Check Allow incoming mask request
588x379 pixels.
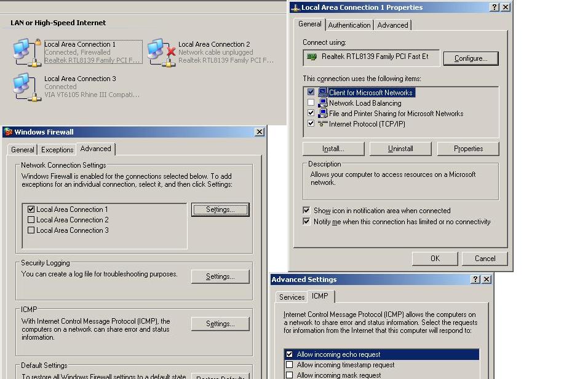coord(290,375)
